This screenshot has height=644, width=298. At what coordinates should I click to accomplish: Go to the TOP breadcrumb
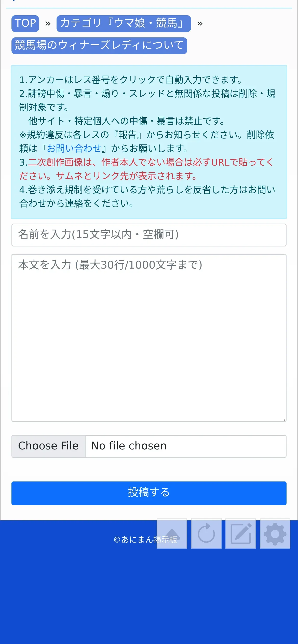[x=25, y=24]
